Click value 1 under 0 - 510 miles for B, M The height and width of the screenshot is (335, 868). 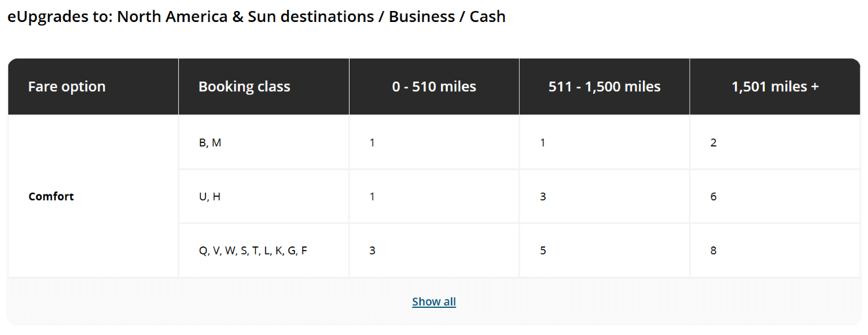click(x=372, y=142)
